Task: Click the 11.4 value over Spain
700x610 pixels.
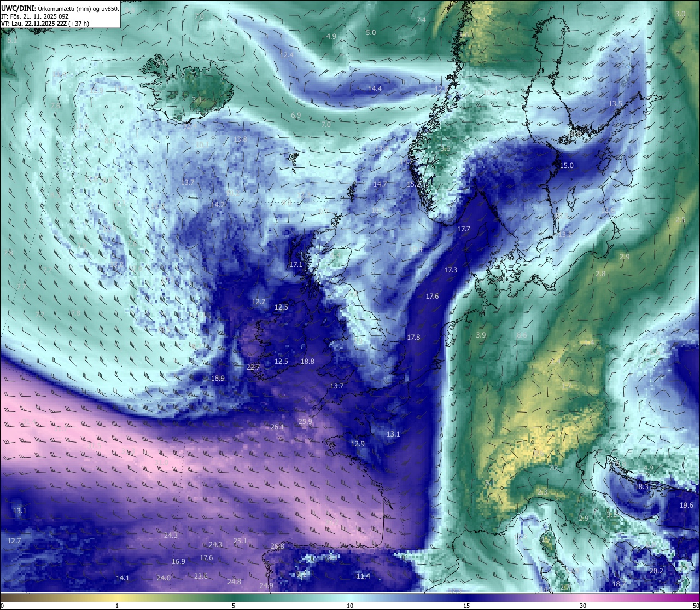Action: (363, 577)
